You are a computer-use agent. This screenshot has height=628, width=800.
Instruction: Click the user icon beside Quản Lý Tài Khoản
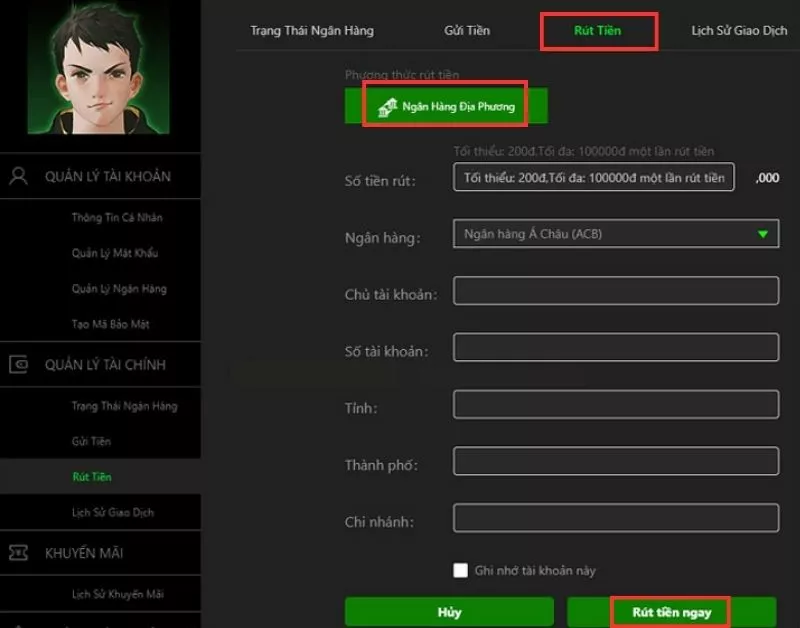(x=19, y=176)
